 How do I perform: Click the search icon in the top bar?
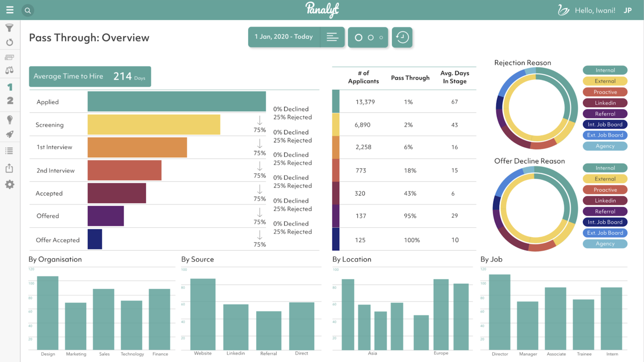(x=28, y=10)
